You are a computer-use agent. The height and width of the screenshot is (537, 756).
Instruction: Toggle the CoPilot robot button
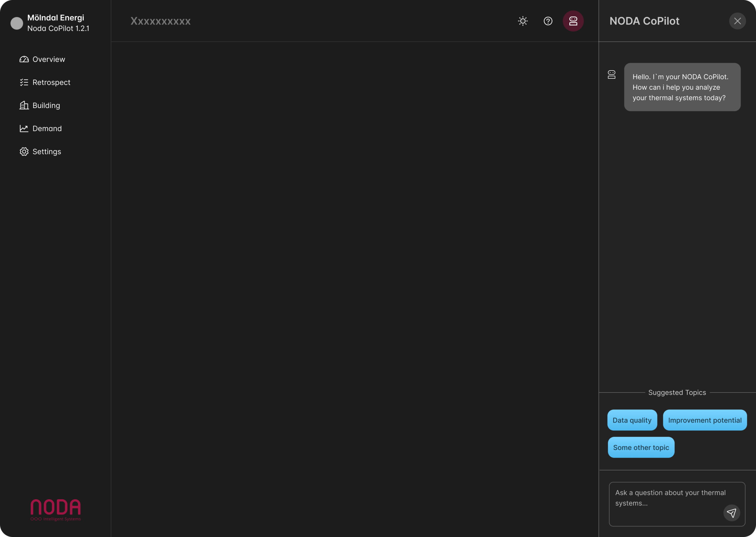[573, 21]
